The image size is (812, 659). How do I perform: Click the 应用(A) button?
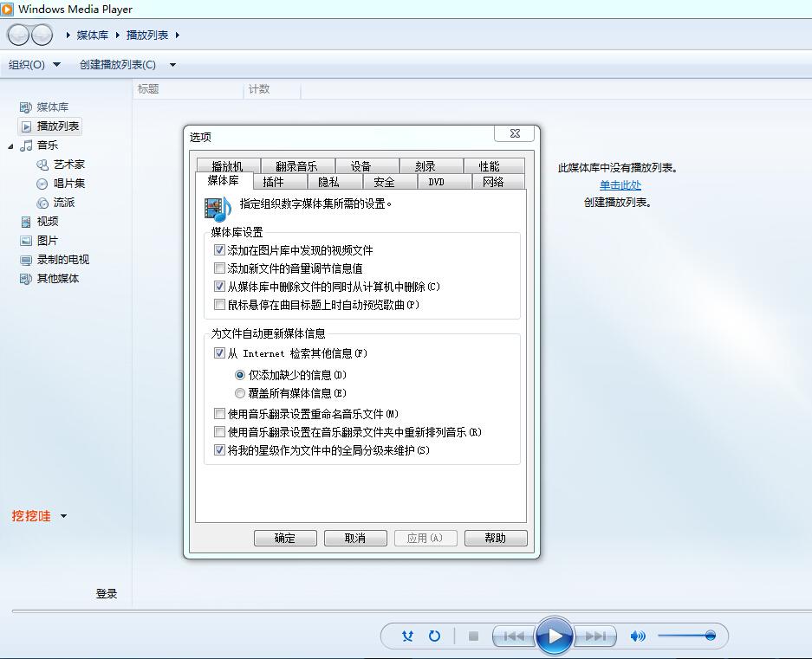(425, 538)
